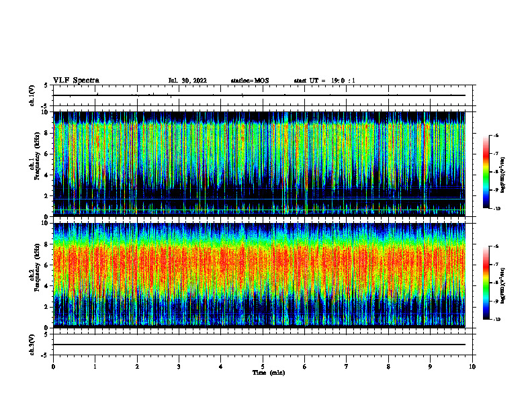Click the "ch.1(V)" axis label
532x411 pixels.
click(x=32, y=95)
